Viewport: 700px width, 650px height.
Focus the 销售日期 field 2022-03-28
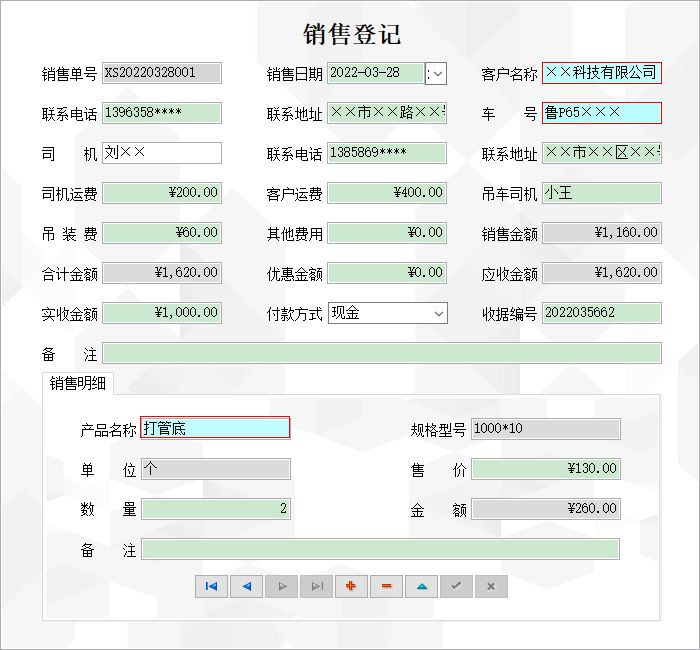(375, 73)
